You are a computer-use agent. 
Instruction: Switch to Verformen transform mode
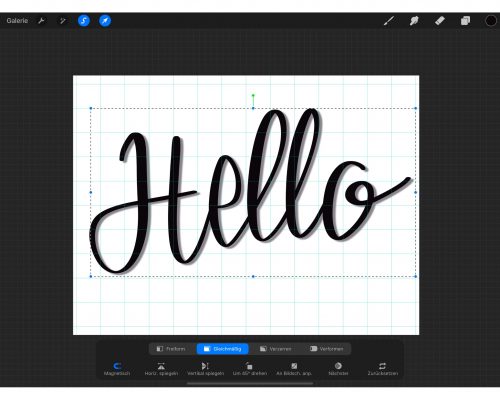[326, 349]
